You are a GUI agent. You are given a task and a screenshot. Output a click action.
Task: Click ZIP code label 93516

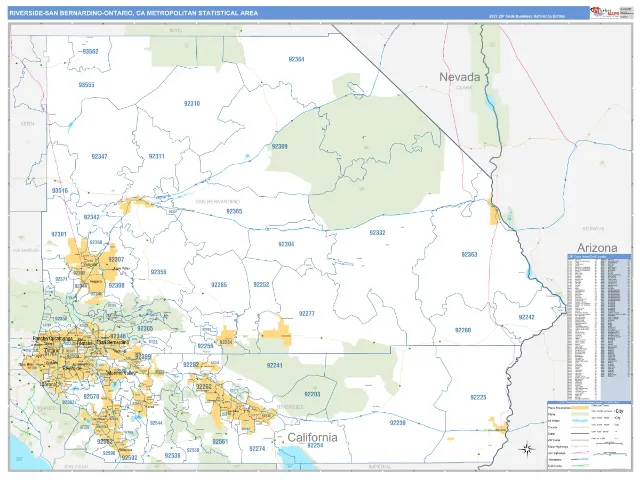tap(60, 191)
